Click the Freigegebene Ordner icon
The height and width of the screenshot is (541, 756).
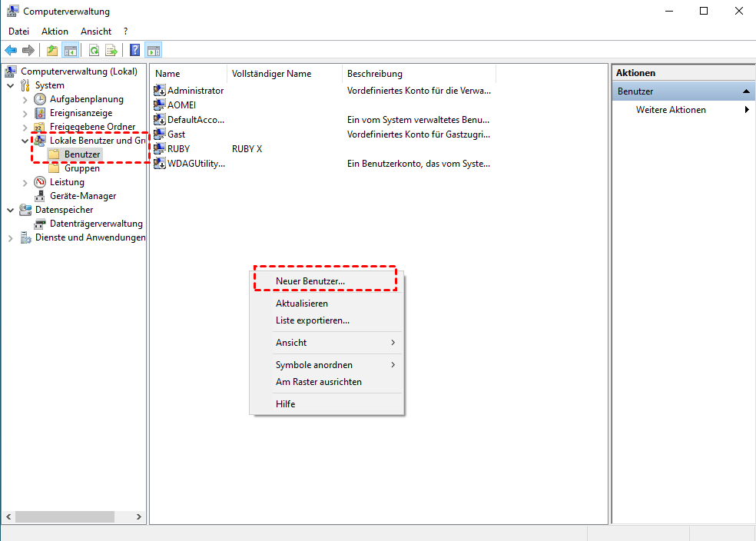(x=40, y=128)
